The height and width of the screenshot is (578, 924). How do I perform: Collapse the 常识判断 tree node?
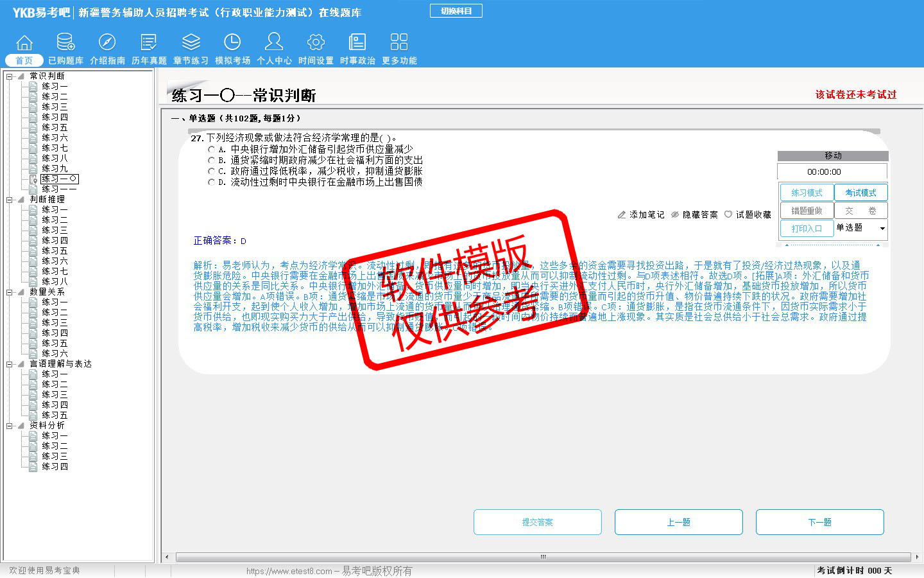click(9, 76)
